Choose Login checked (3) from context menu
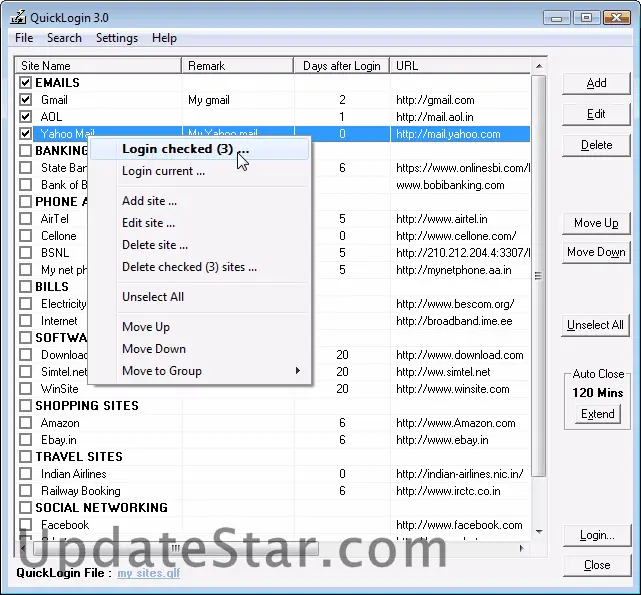 [x=199, y=149]
